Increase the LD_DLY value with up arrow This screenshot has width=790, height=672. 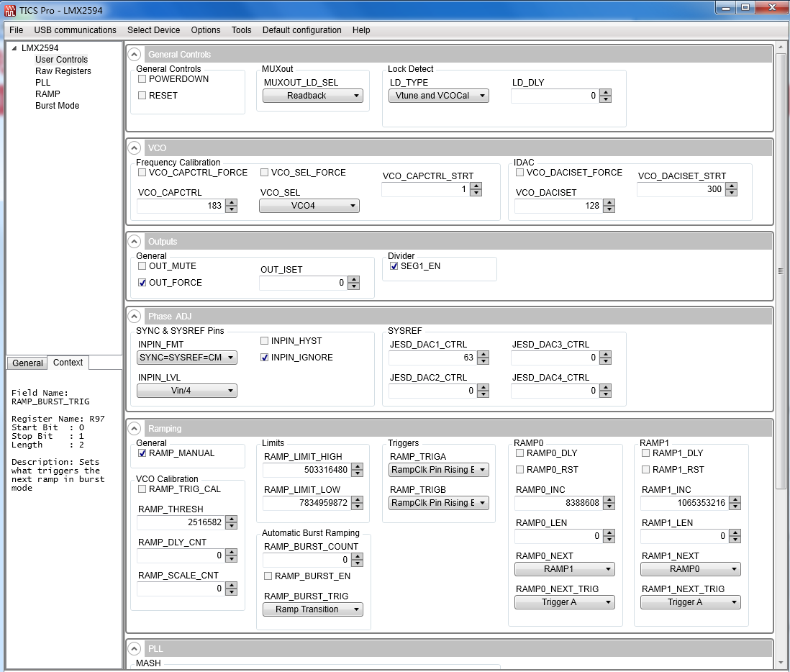coord(606,93)
